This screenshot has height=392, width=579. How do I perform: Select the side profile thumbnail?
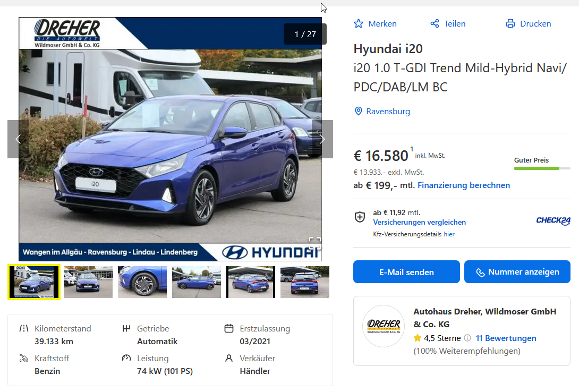pos(197,282)
